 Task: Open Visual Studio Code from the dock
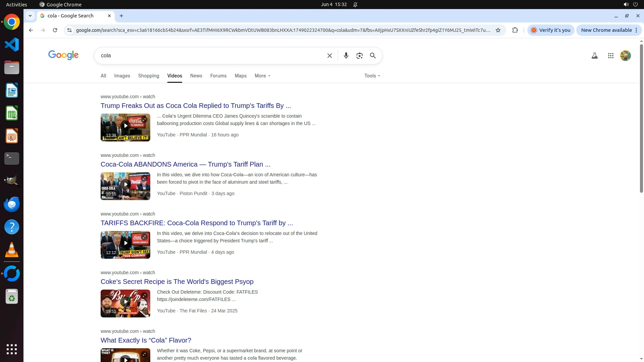click(x=12, y=45)
